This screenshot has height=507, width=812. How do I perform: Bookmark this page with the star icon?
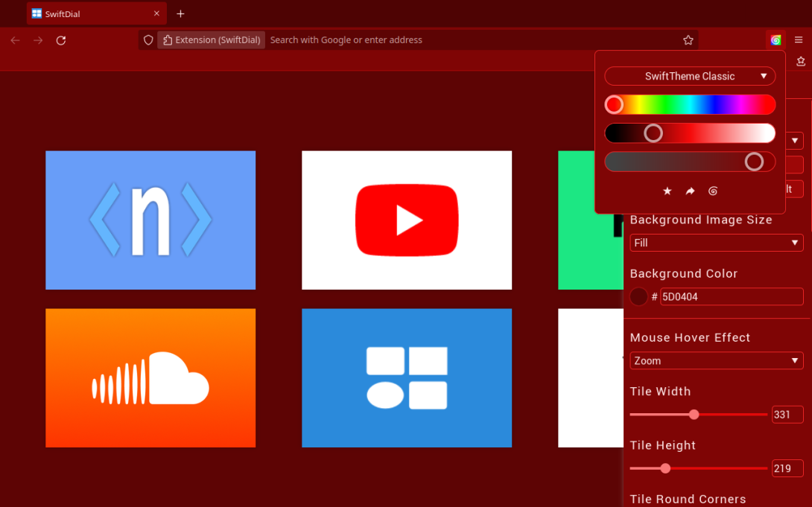coord(688,40)
